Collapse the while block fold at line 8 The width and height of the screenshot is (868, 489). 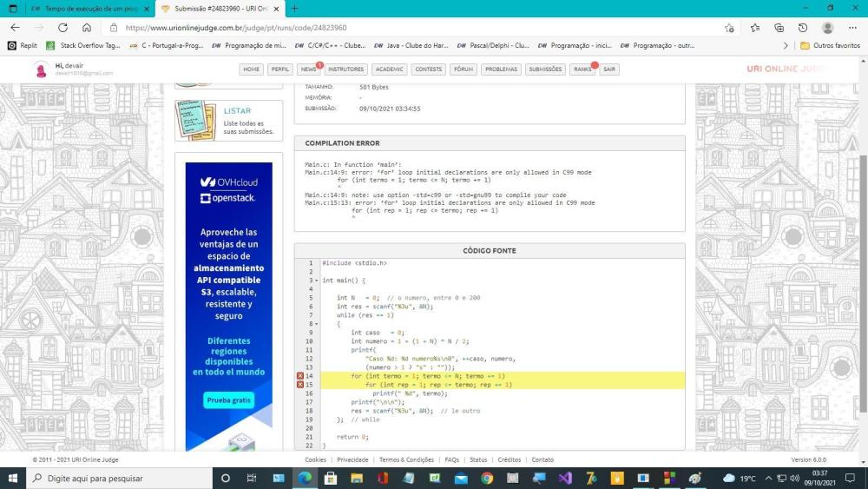(x=315, y=324)
